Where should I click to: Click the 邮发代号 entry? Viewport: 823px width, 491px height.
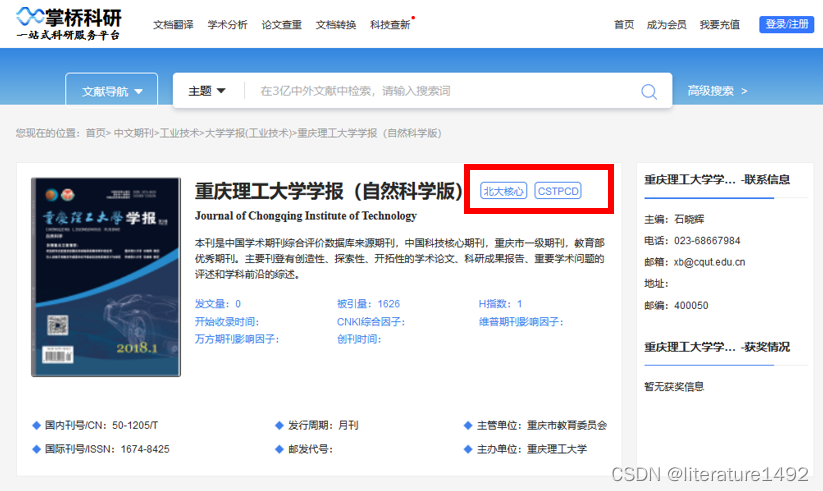coord(304,450)
